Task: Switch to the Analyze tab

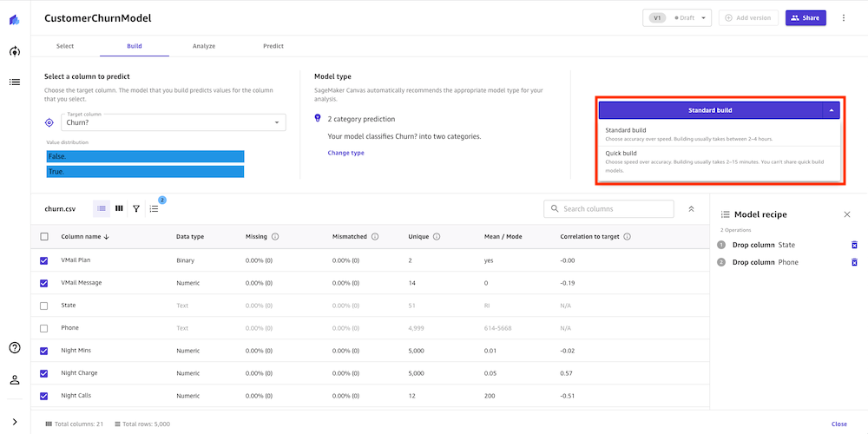Action: tap(204, 46)
